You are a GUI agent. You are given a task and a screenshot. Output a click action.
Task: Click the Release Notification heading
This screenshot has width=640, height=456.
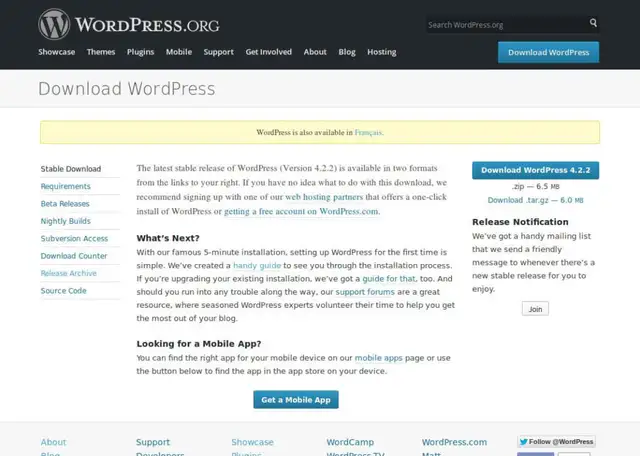(x=520, y=222)
